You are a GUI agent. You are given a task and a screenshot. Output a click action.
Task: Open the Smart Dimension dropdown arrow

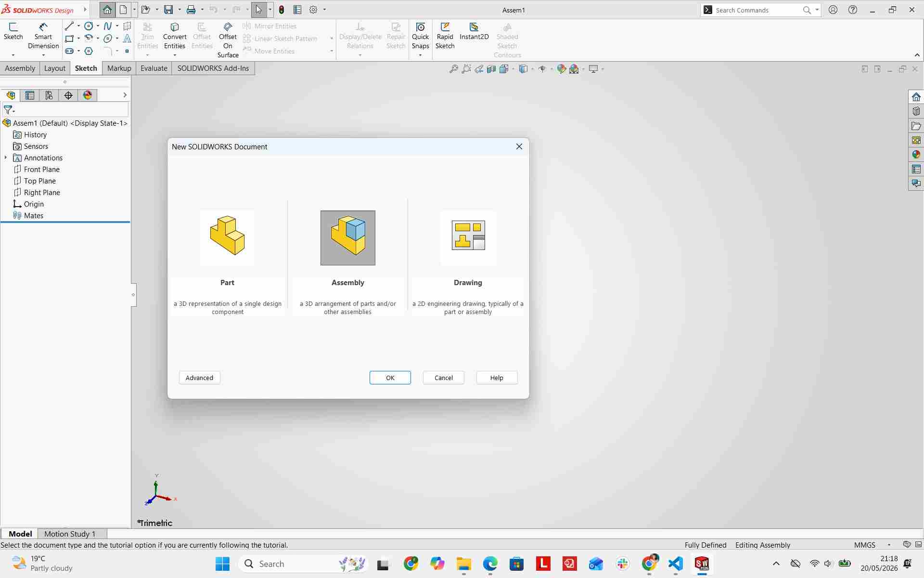coord(43,55)
